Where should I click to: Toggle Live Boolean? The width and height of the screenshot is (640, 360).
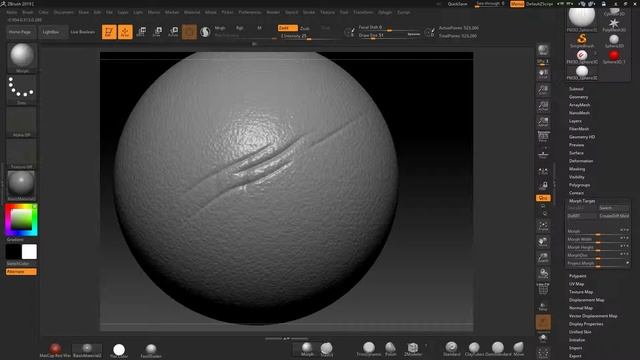(x=83, y=32)
